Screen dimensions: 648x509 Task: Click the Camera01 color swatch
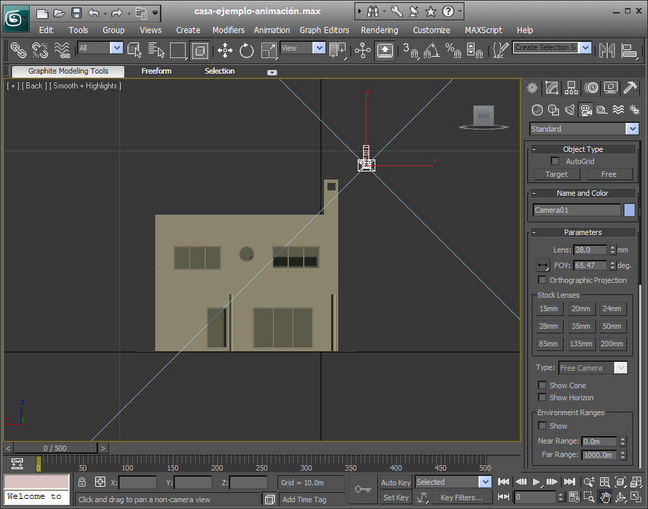(629, 210)
